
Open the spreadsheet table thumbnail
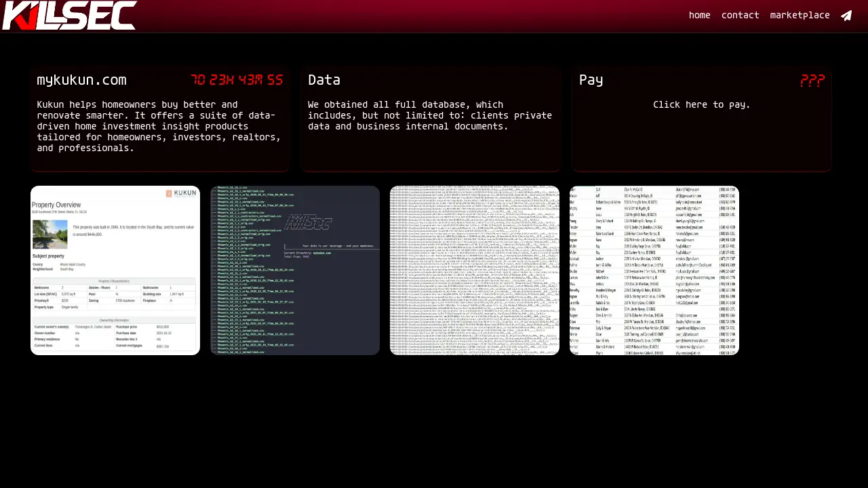[654, 270]
